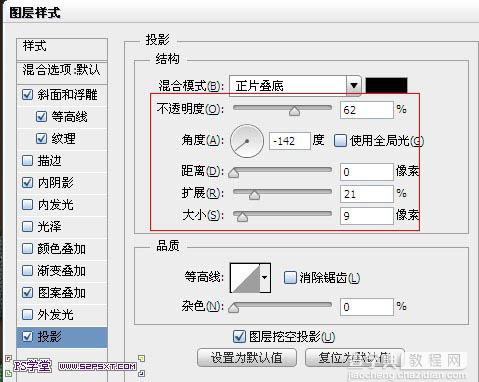The image size is (479, 382).
Task: Open the 混合模式 dropdown arrow
Action: click(354, 86)
